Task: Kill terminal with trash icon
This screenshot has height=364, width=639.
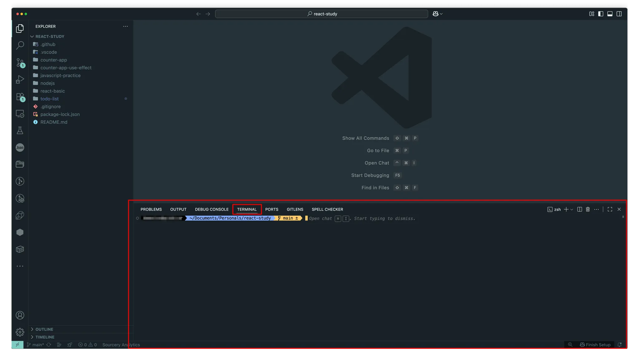Action: tap(588, 209)
